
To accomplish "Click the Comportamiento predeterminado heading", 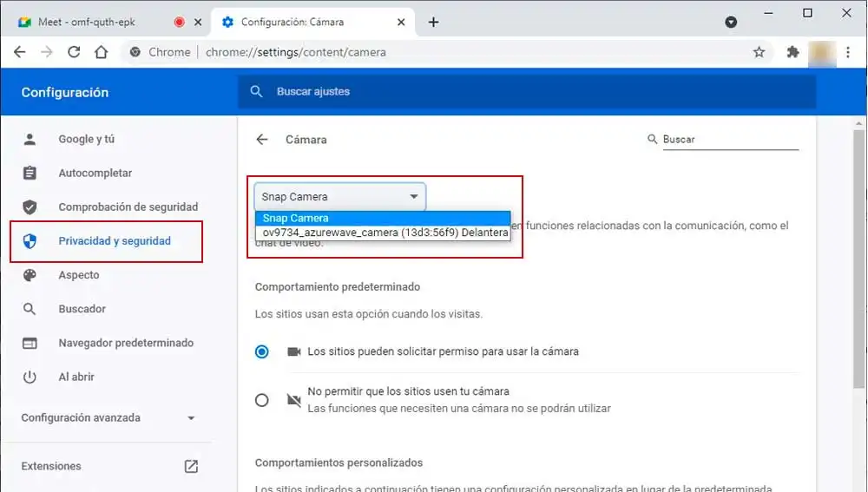I will coord(338,286).
